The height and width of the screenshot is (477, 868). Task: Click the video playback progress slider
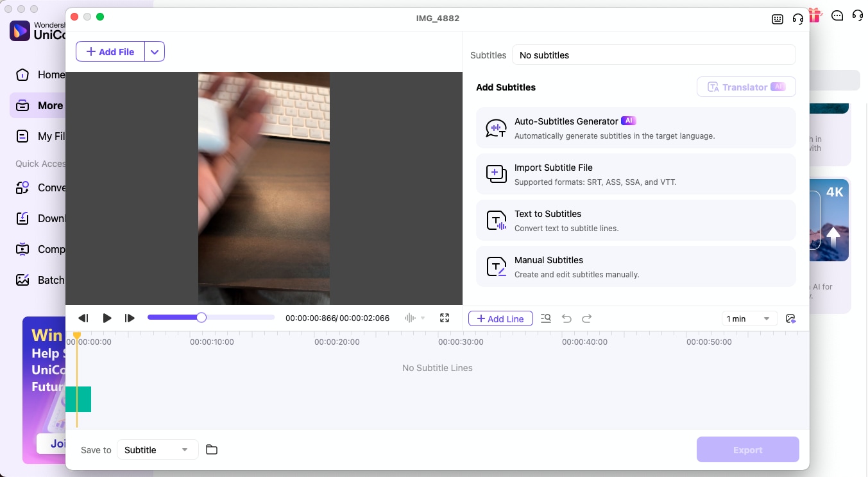pos(211,317)
